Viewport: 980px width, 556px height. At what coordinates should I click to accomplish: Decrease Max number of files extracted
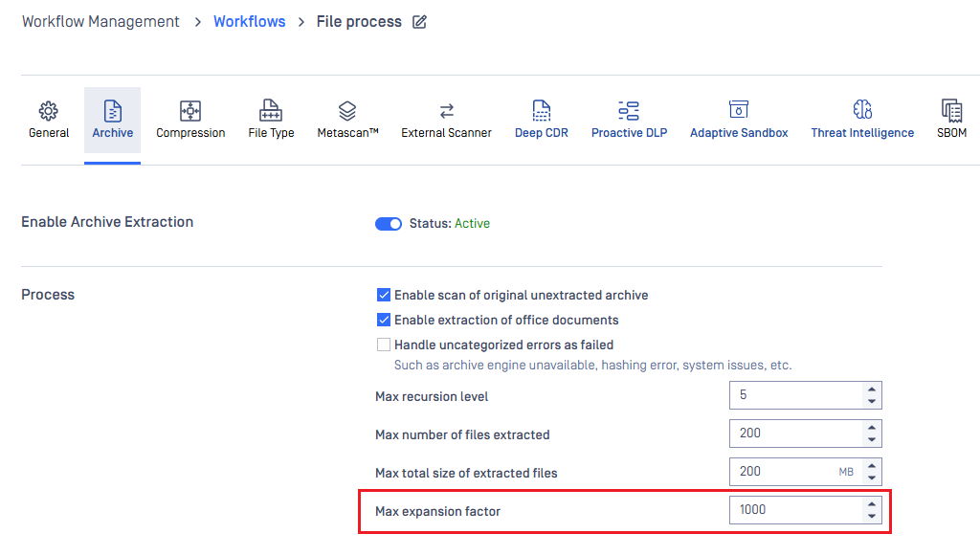click(x=871, y=439)
